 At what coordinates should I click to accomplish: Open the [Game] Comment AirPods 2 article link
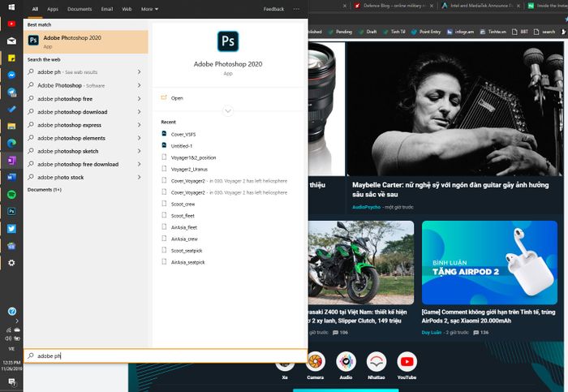pyautogui.click(x=488, y=317)
